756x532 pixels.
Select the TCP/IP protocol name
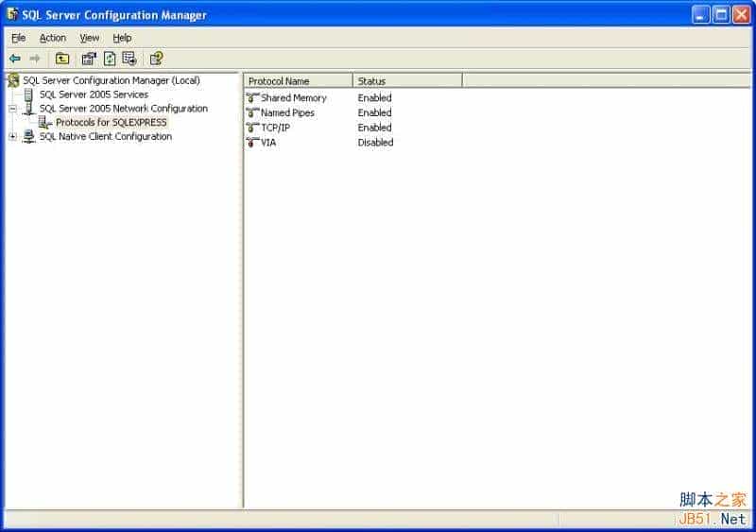click(x=275, y=128)
